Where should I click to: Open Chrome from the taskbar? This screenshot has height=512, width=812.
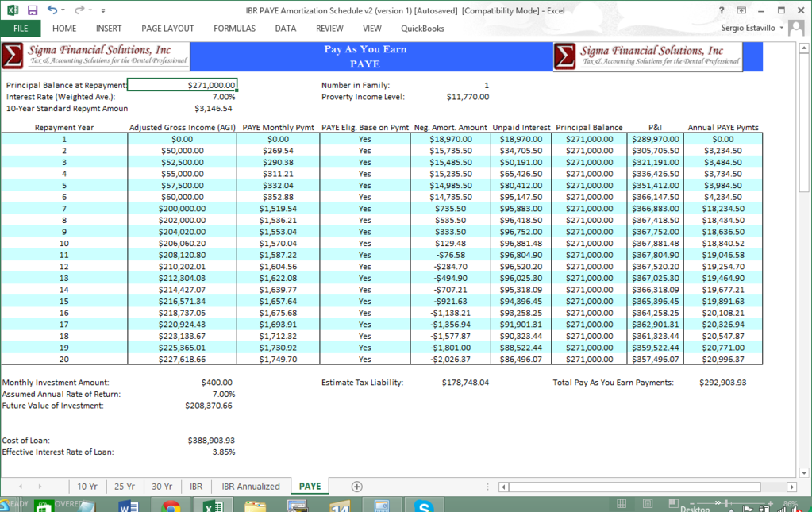click(171, 506)
